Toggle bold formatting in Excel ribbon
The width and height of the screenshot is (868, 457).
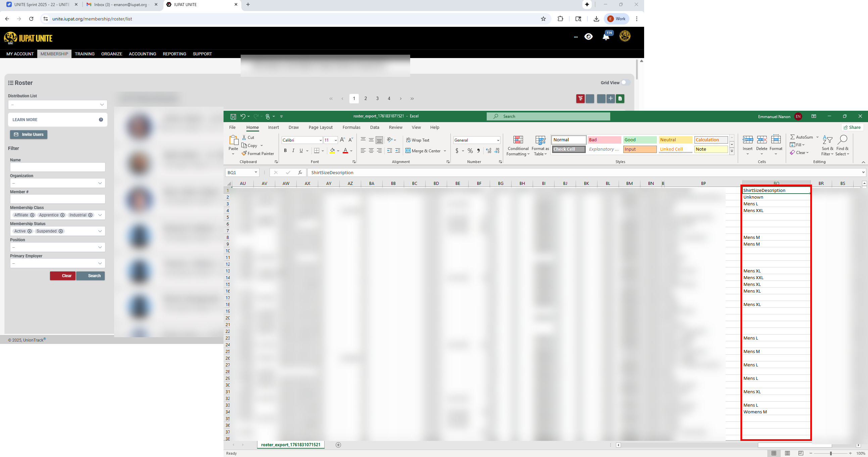point(285,151)
